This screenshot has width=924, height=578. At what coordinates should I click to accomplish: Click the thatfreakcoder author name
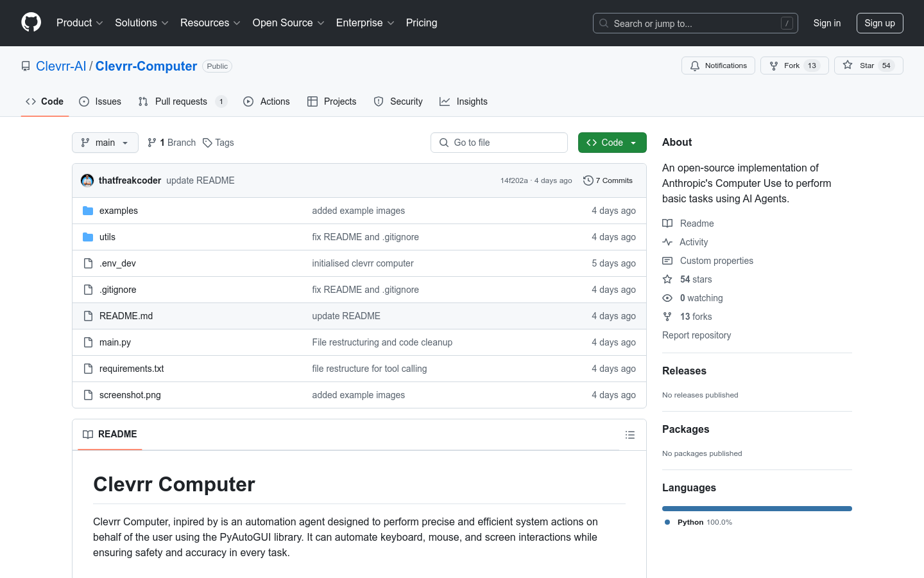(130, 180)
